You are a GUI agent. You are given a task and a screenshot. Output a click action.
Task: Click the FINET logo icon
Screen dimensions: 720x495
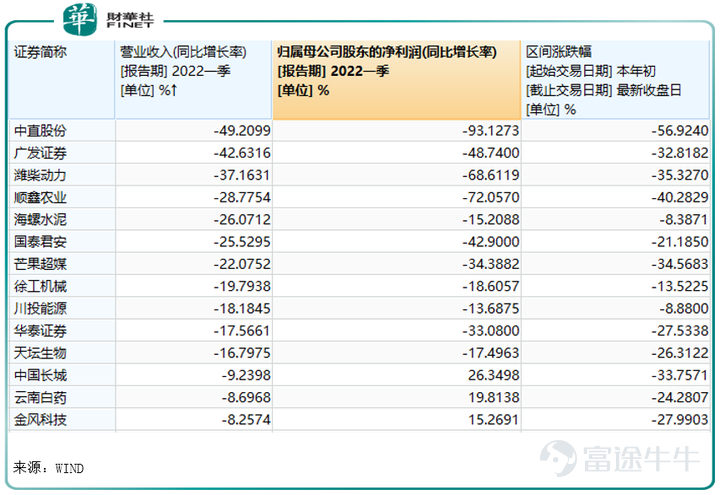pos(80,19)
